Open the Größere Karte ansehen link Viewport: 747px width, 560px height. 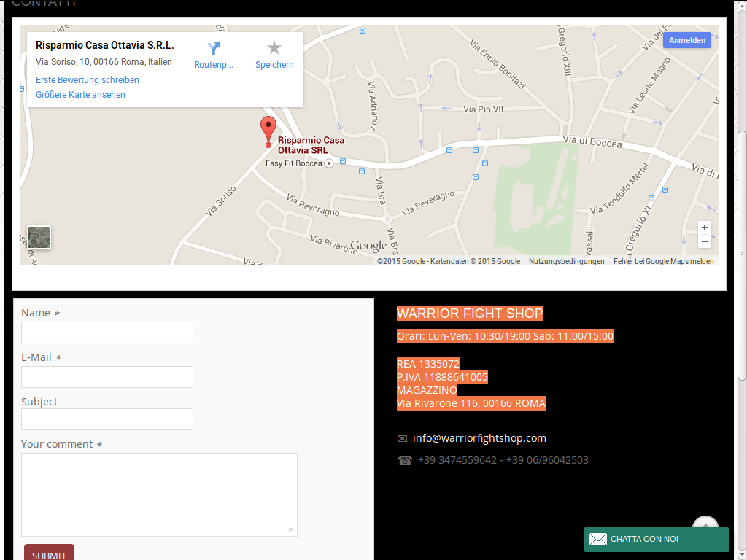(x=80, y=95)
